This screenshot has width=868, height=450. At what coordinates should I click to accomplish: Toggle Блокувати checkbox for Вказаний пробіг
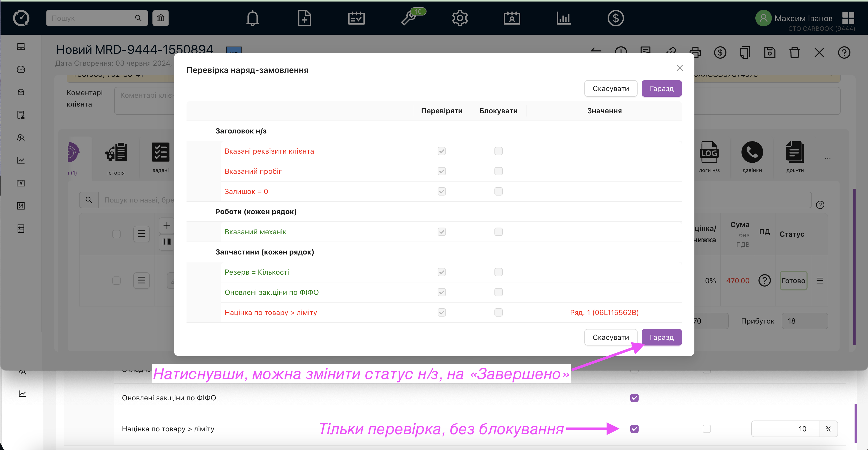click(498, 171)
